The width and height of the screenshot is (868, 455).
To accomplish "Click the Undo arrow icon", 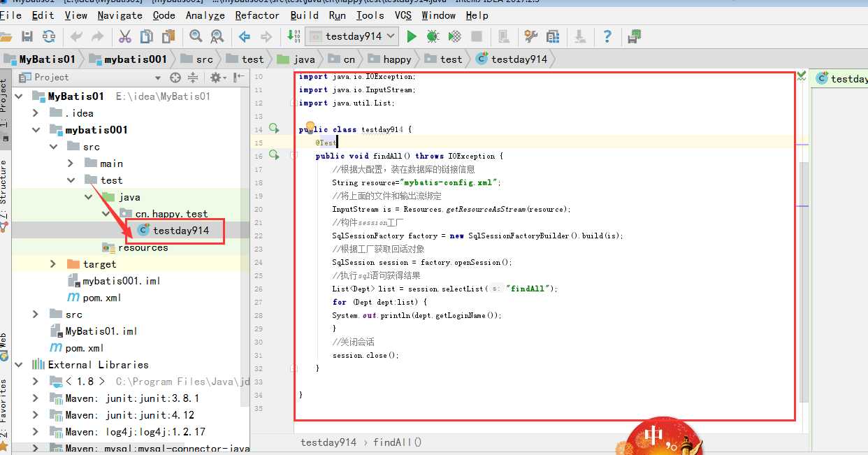I will click(x=76, y=36).
